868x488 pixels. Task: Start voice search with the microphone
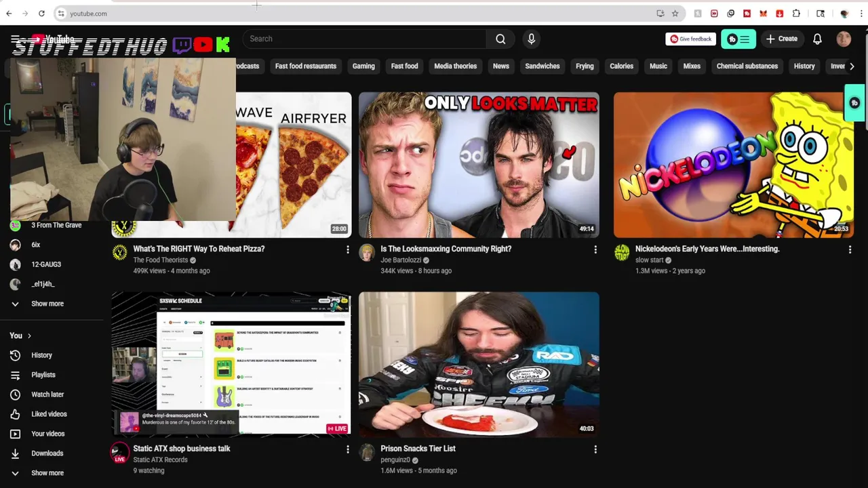(x=532, y=39)
